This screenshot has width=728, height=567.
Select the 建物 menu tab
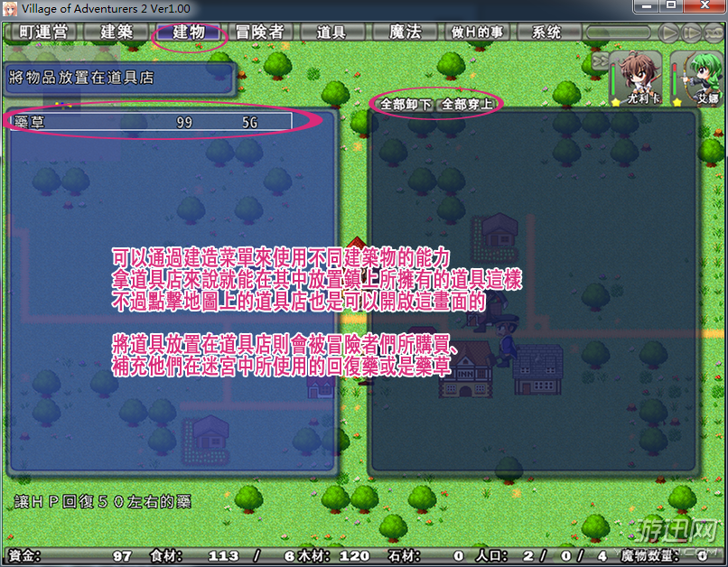pos(189,32)
